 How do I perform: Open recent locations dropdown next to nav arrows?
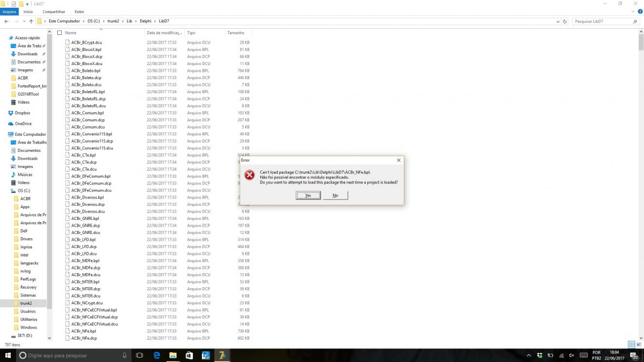24,21
